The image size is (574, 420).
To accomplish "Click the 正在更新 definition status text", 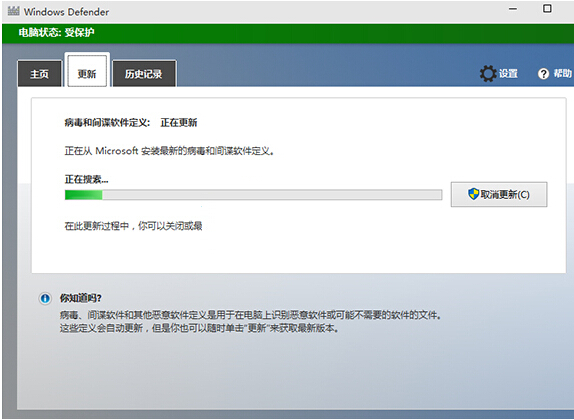I will (x=179, y=123).
